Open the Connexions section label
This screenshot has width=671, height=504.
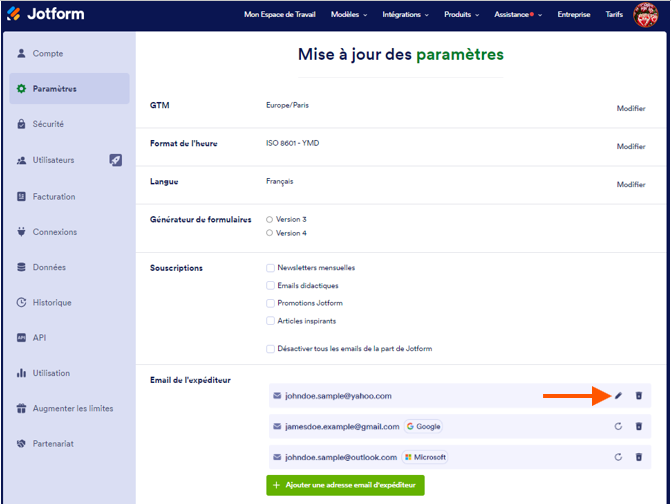pos(55,232)
